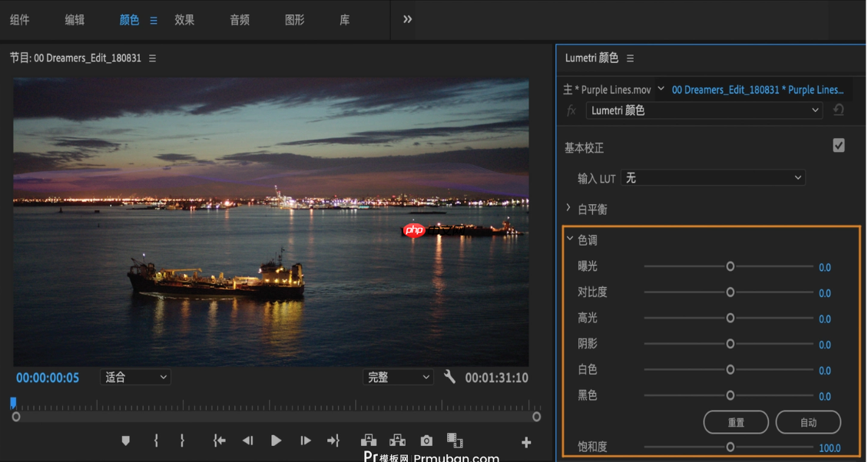The image size is (868, 462).
Task: Expand the 白平衡 section
Action: (x=569, y=208)
